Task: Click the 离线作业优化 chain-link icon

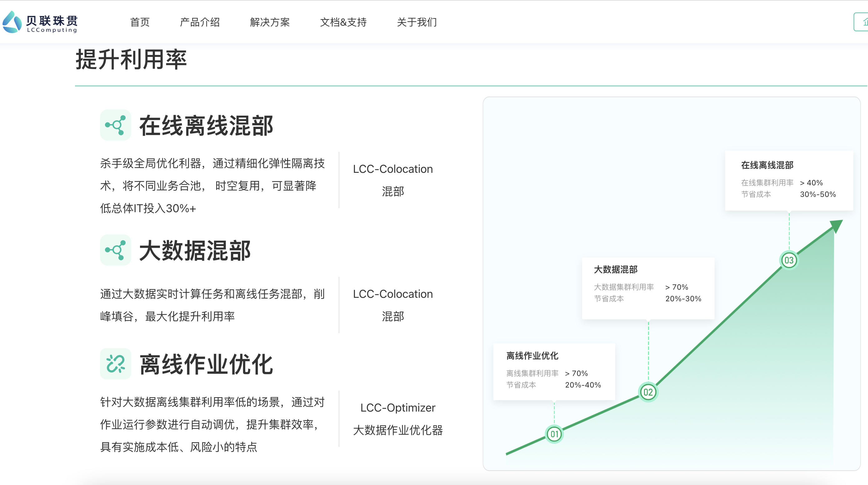Action: (x=115, y=364)
